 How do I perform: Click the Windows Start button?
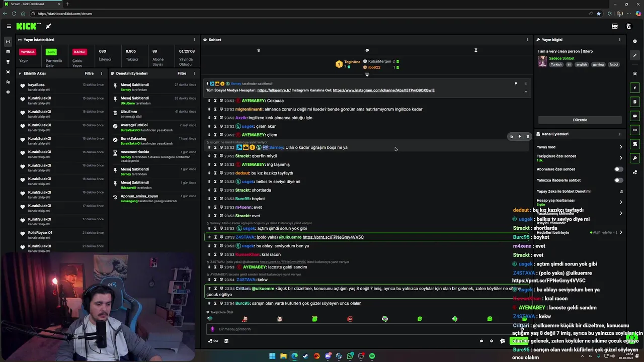click(272, 356)
